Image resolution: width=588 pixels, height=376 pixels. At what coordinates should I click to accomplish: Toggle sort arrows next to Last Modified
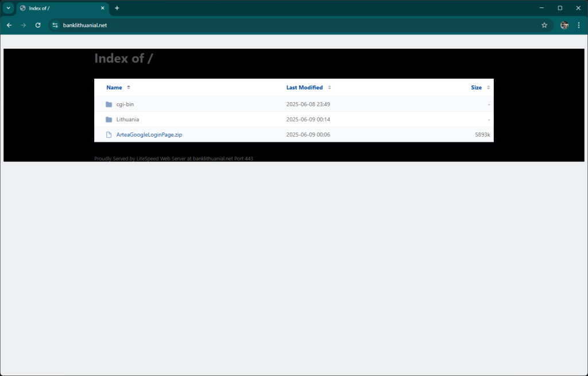330,88
